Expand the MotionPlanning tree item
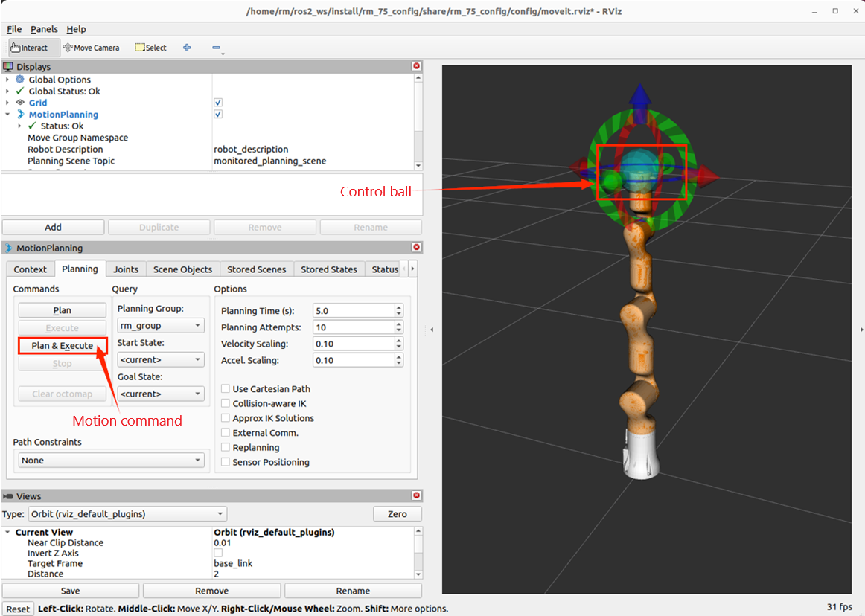The width and height of the screenshot is (865, 616). 7,115
